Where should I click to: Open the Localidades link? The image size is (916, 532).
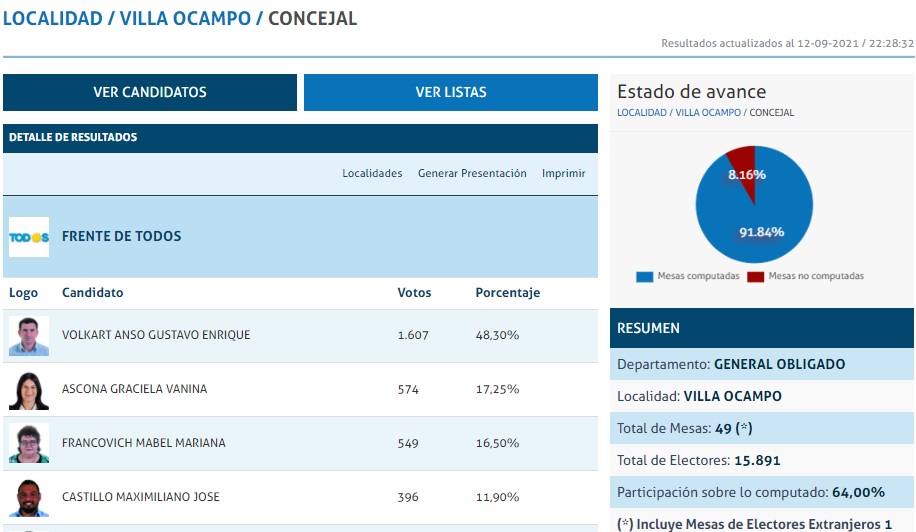pyautogui.click(x=372, y=173)
